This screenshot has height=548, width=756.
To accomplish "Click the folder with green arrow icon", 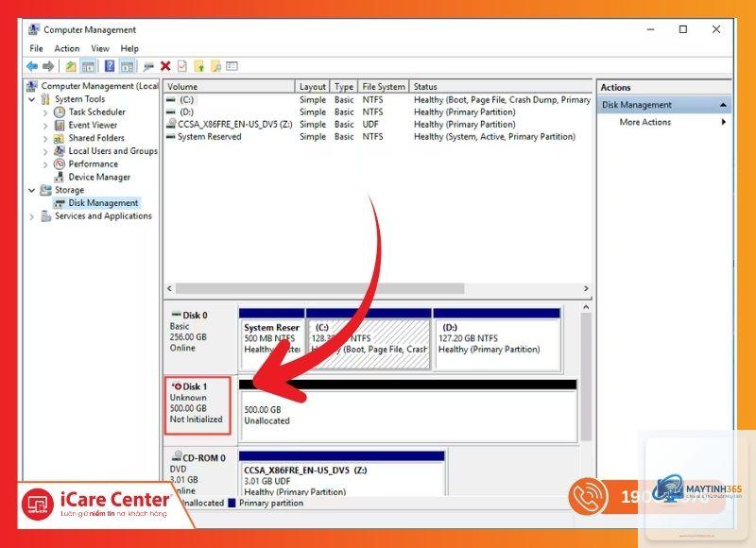I will pyautogui.click(x=199, y=66).
